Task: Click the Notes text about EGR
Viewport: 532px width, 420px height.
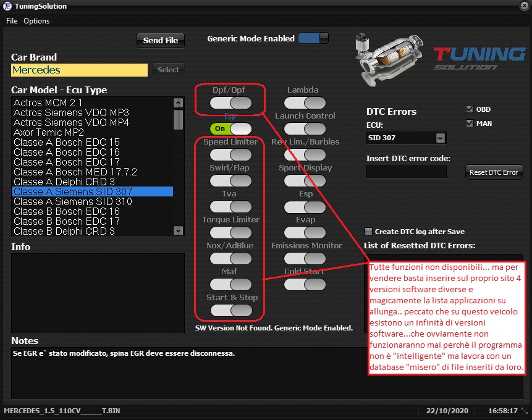Action: coord(124,353)
